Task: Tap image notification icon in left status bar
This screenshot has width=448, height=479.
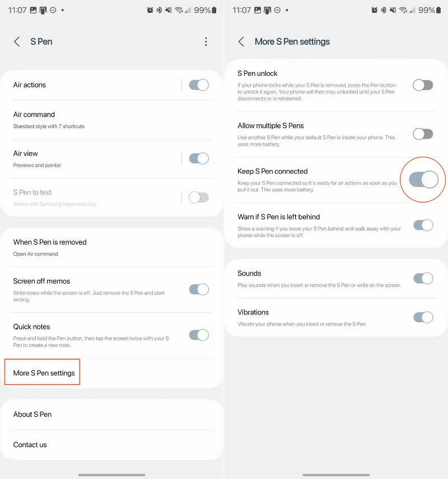Action: 34,10
